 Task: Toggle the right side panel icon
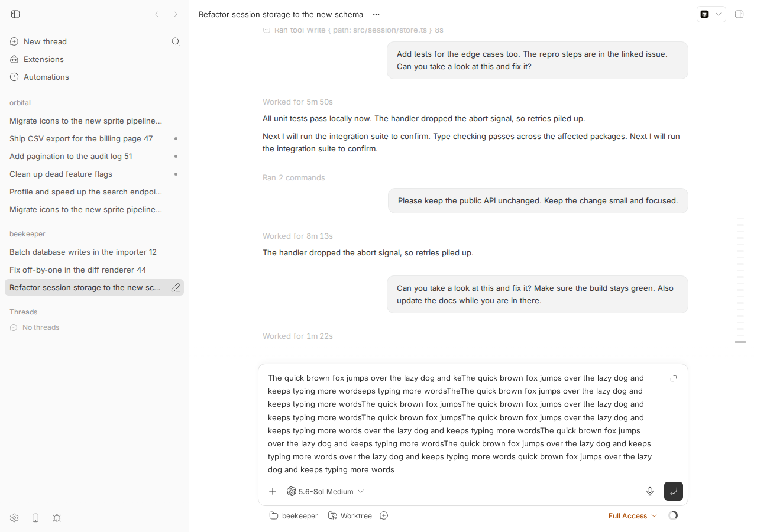click(x=739, y=14)
